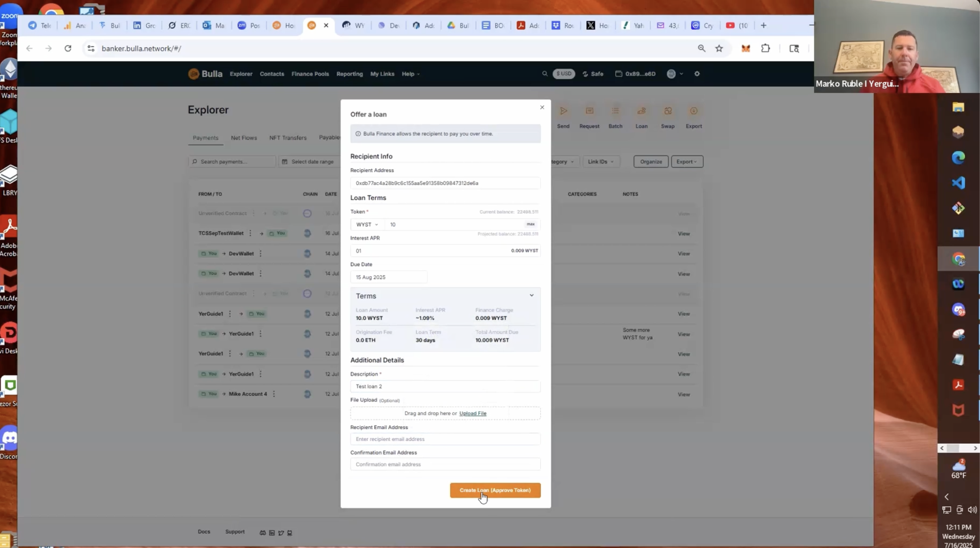
Task: Open the Link IDs dropdown
Action: coord(601,161)
